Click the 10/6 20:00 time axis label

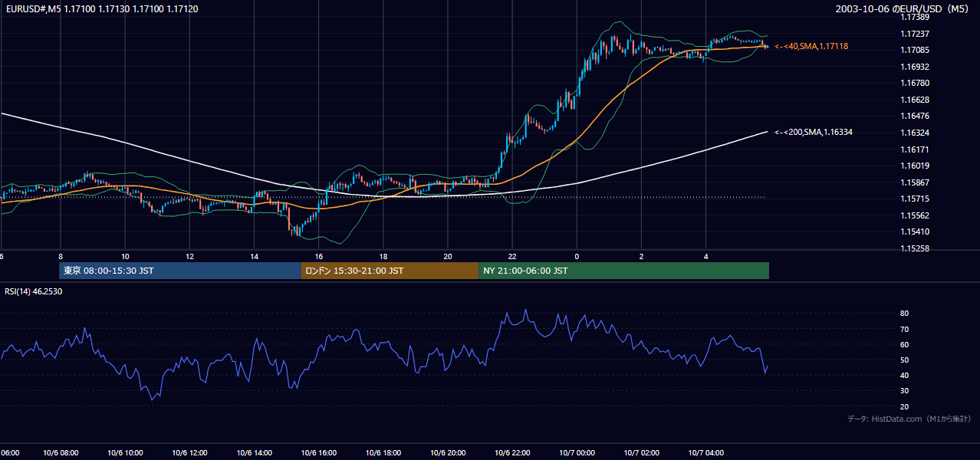point(448,453)
